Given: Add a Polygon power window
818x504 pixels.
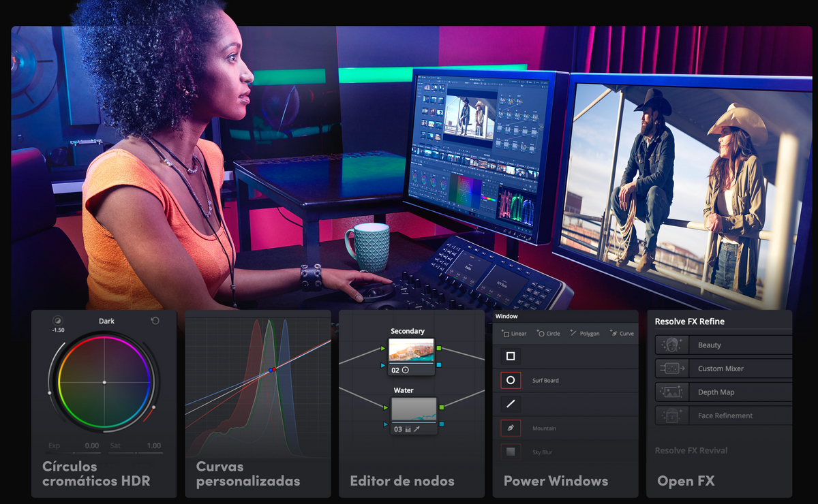Looking at the screenshot, I should (584, 334).
